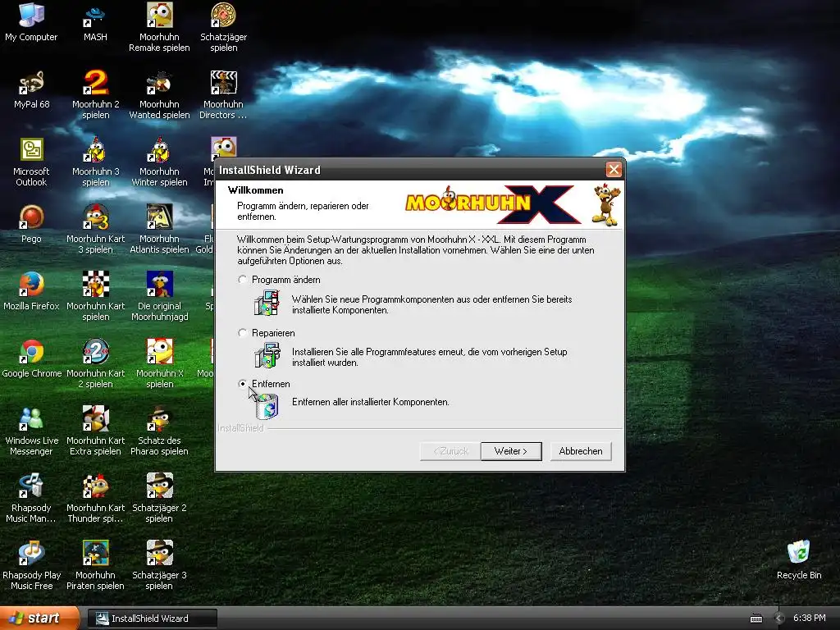The width and height of the screenshot is (840, 630).
Task: Choose the Programm ändern radio option
Action: click(x=242, y=280)
